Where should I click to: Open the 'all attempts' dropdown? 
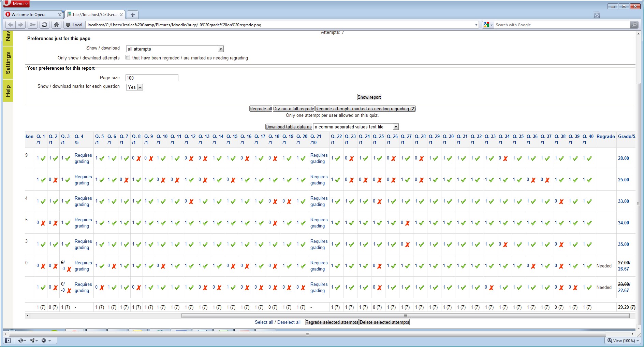pos(175,49)
